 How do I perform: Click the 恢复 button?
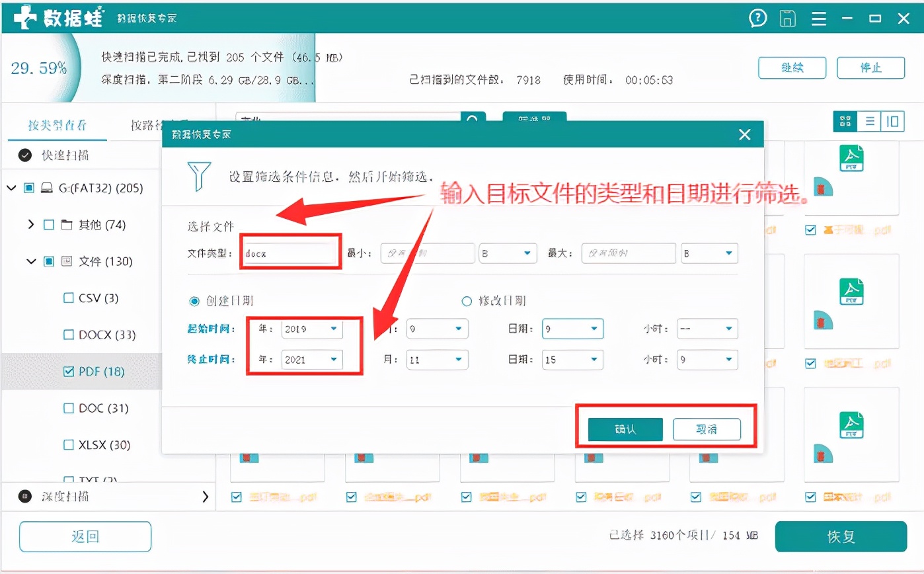point(841,537)
